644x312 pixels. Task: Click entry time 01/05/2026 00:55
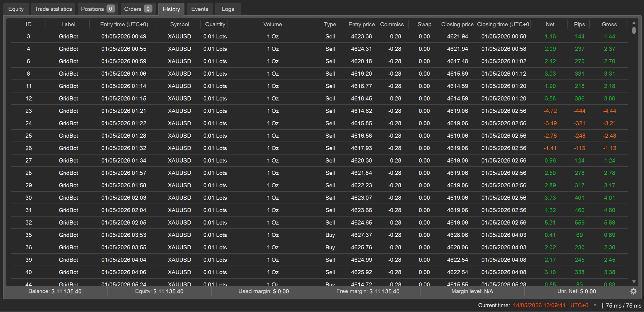(x=124, y=49)
